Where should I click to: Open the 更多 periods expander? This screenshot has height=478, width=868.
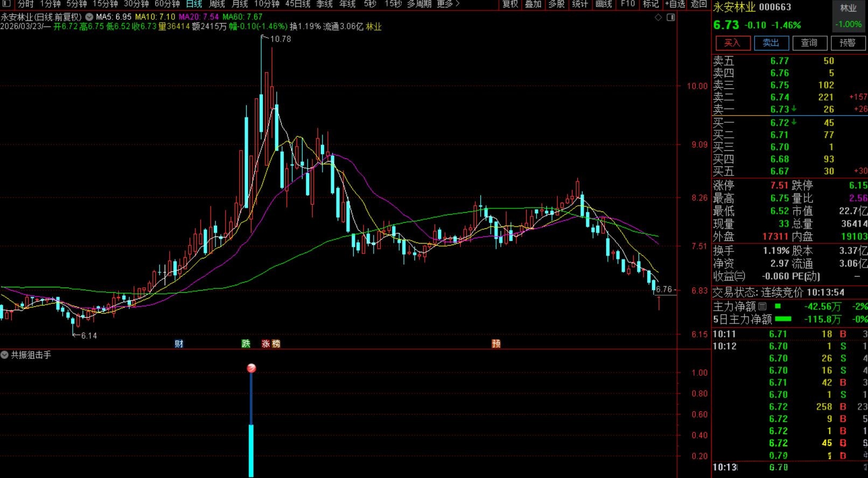point(448,4)
